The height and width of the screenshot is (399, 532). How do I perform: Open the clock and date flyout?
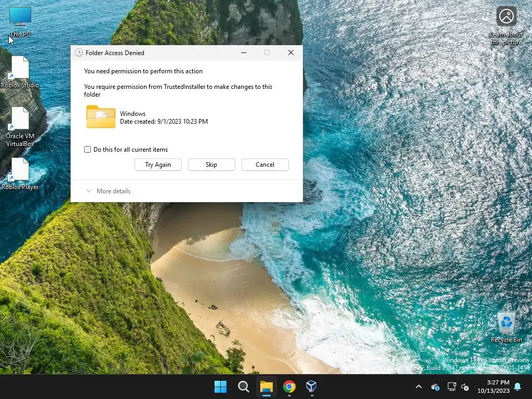click(494, 387)
